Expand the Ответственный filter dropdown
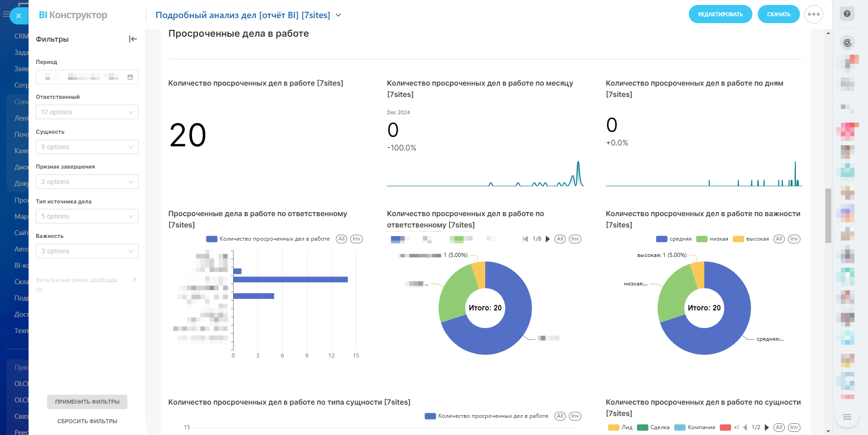 pos(87,112)
